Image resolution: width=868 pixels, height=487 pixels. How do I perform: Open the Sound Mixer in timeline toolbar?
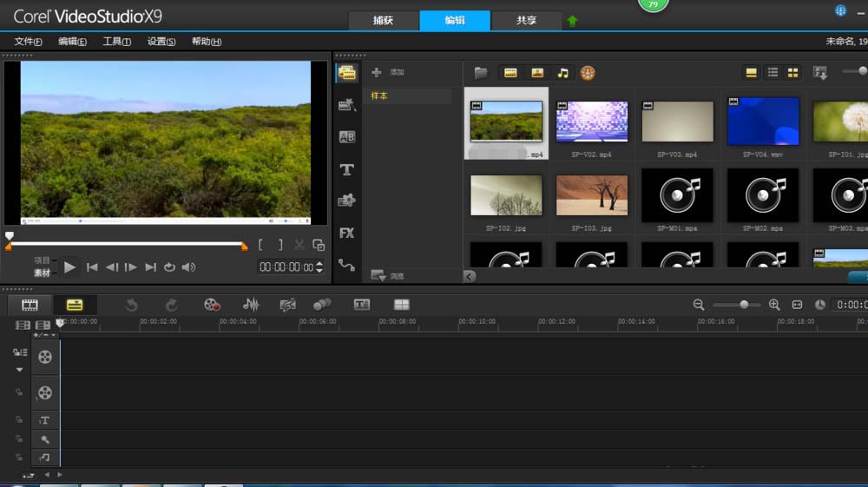251,305
